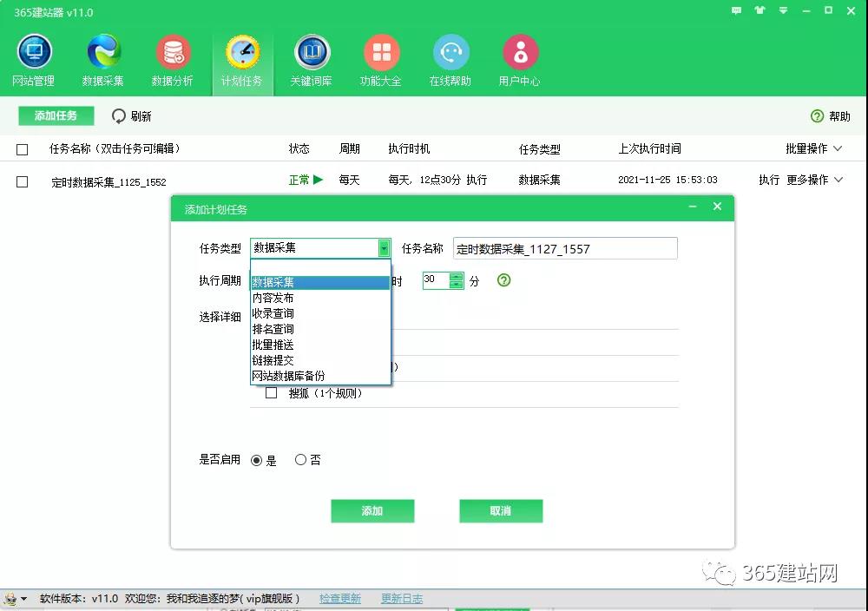Click the 执行时机 column header
The image size is (868, 611).
409,148
